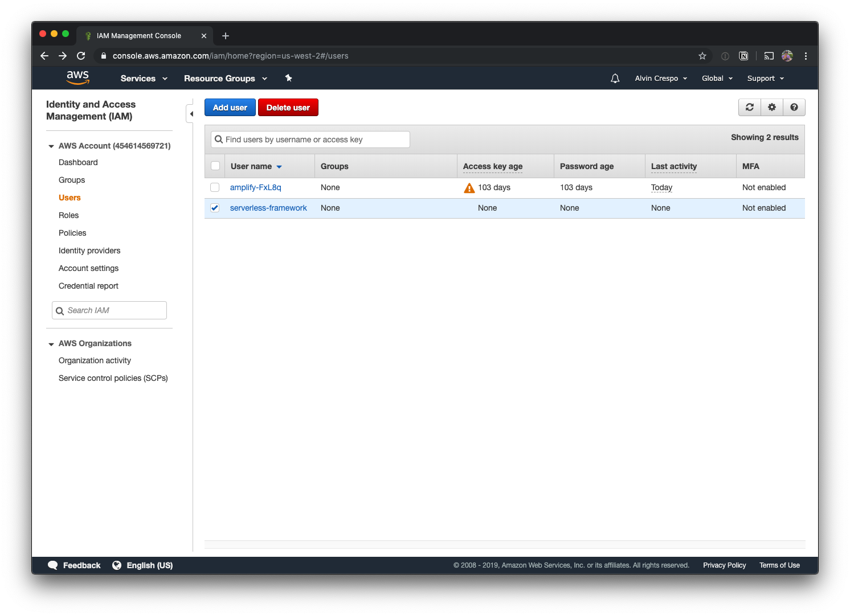850x616 pixels.
Task: Click the access key age warning icon
Action: pos(469,188)
